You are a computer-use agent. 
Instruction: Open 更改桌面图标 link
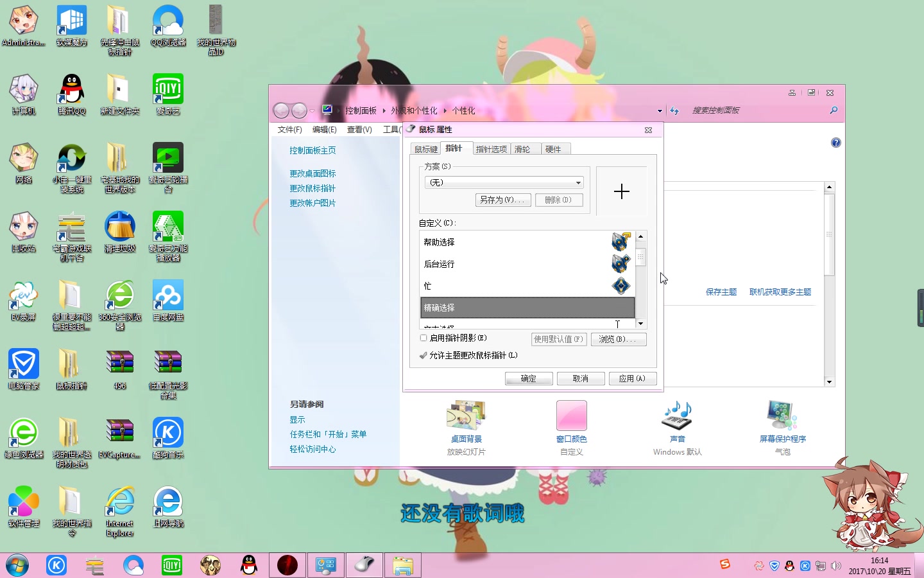click(312, 173)
